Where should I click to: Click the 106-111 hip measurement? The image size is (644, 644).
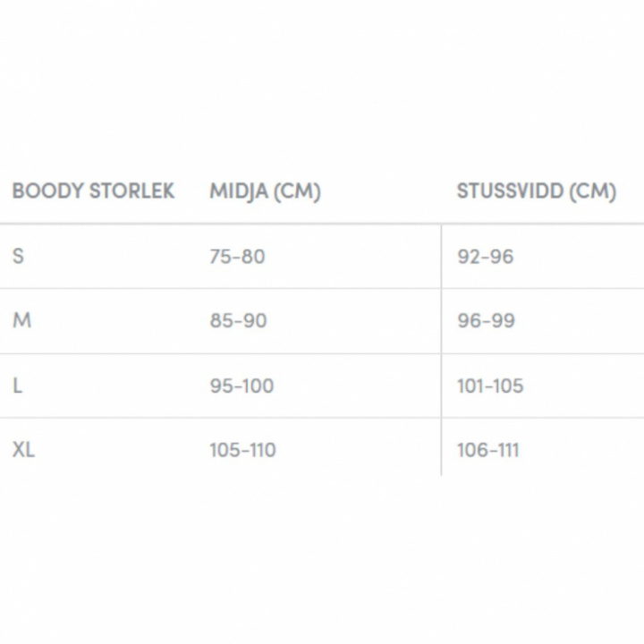tap(487, 451)
